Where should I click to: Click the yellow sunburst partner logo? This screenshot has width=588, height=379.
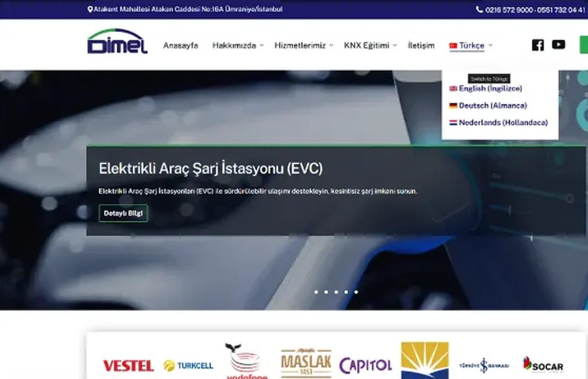pos(425,360)
